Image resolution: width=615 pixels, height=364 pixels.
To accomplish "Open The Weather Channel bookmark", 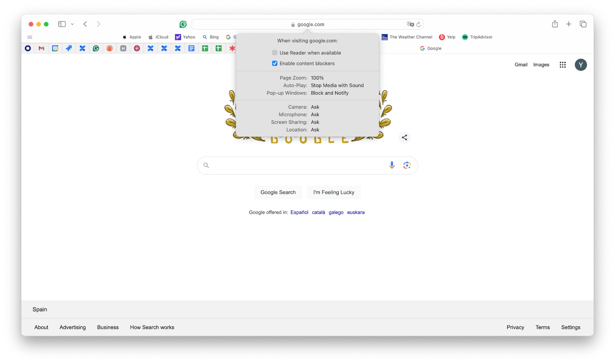I will [407, 37].
